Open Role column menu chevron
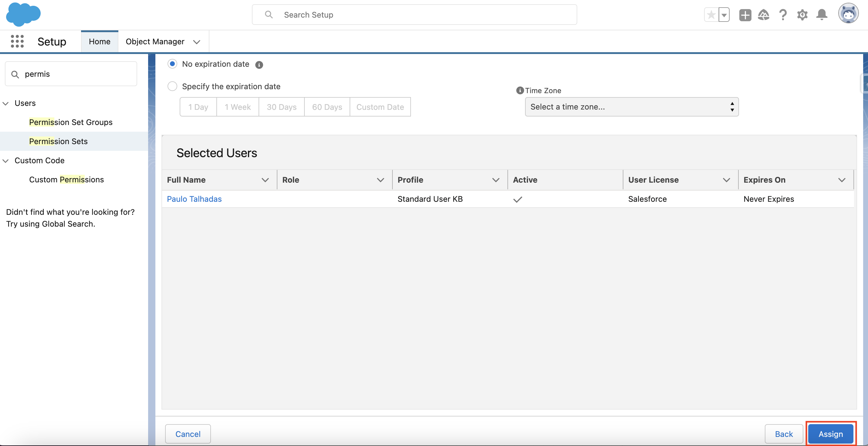Image resolution: width=868 pixels, height=446 pixels. (380, 180)
